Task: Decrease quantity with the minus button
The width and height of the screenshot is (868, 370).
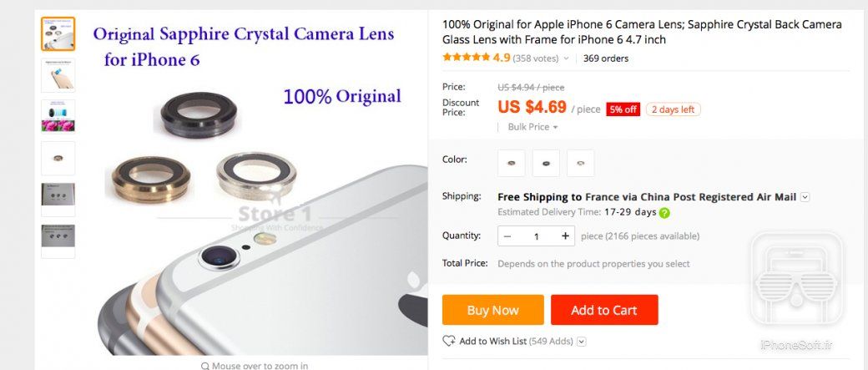Action: pyautogui.click(x=507, y=236)
